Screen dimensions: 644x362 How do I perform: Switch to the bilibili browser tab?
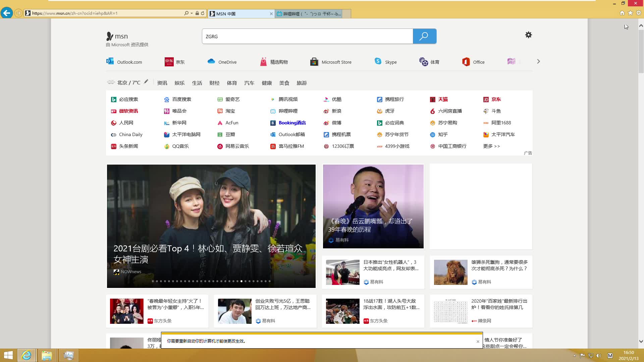pyautogui.click(x=309, y=14)
